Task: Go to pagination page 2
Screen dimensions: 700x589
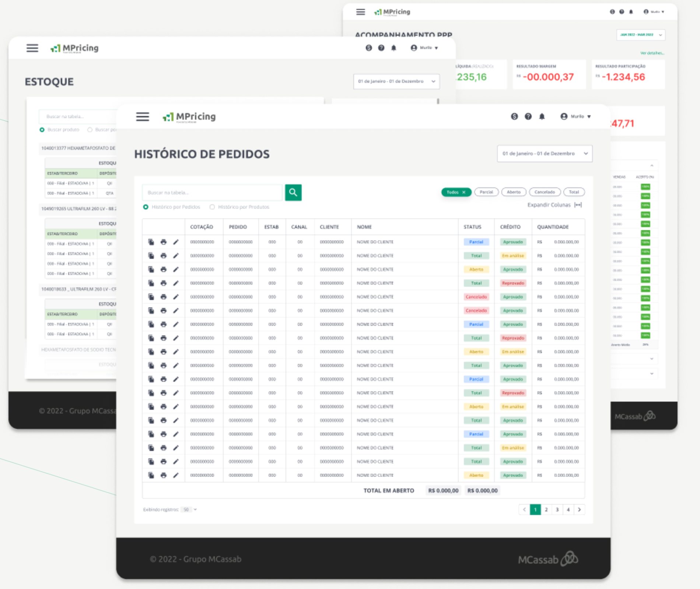Action: coord(546,509)
